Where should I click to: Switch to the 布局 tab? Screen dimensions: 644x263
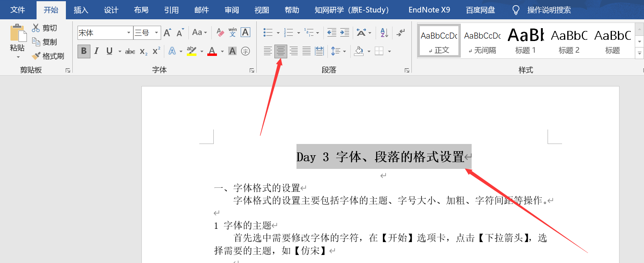[141, 10]
